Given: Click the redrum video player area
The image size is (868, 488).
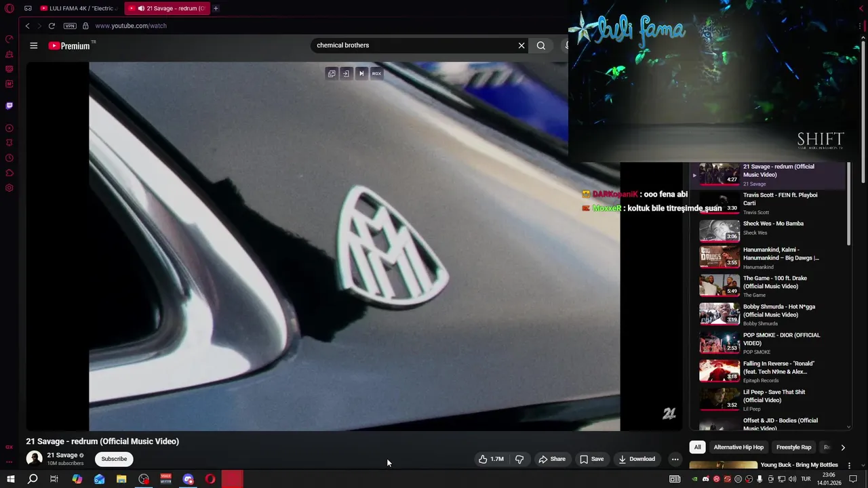Looking at the screenshot, I should click(354, 246).
